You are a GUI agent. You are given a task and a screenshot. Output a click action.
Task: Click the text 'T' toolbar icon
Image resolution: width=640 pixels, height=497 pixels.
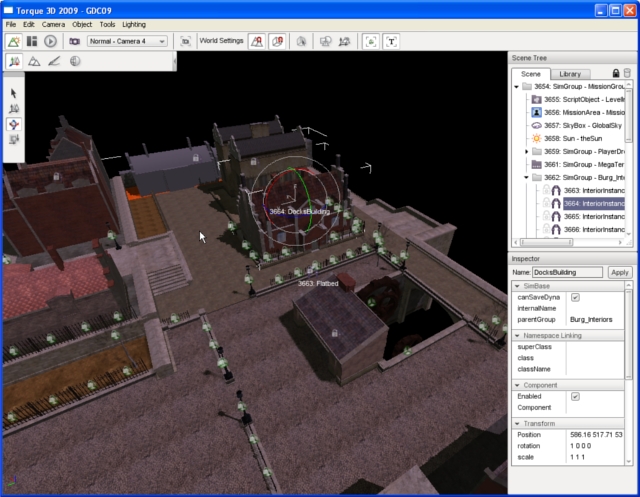[391, 41]
